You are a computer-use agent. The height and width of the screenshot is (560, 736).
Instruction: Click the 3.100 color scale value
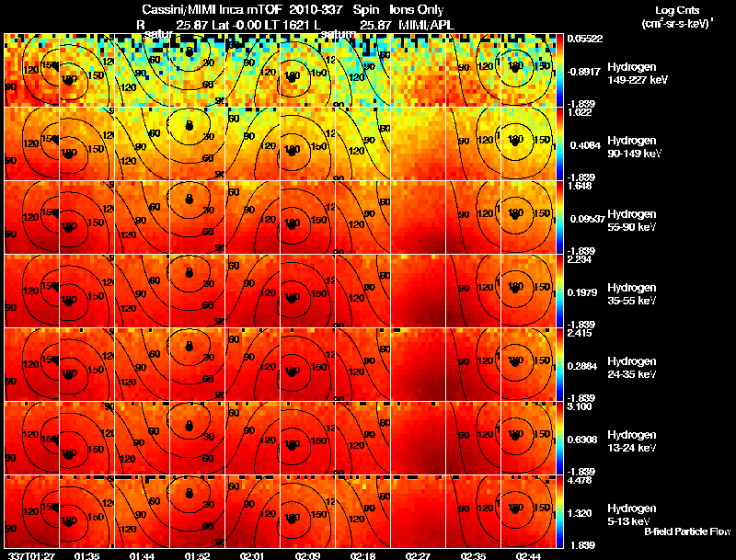tap(580, 406)
